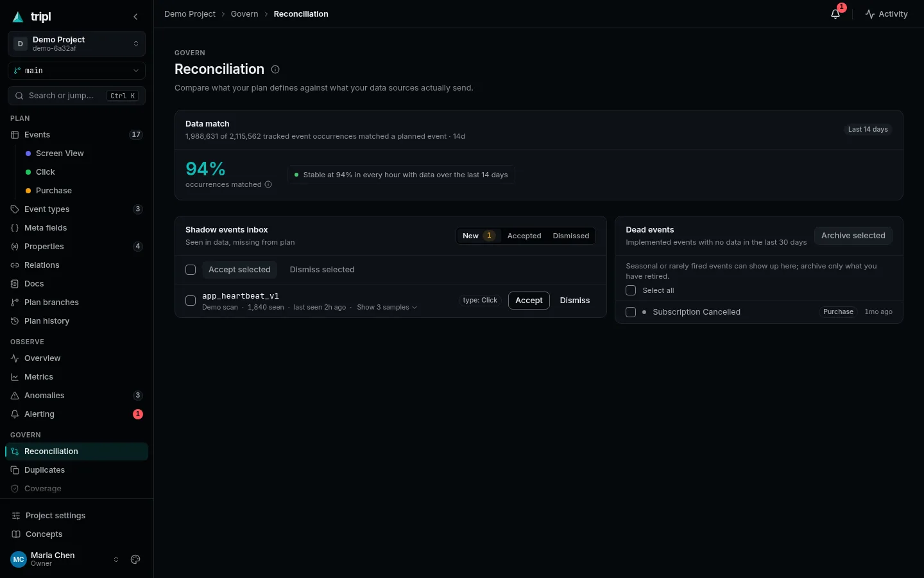The image size is (924, 578).
Task: Open Relations in the sidebar
Action: pyautogui.click(x=76, y=265)
